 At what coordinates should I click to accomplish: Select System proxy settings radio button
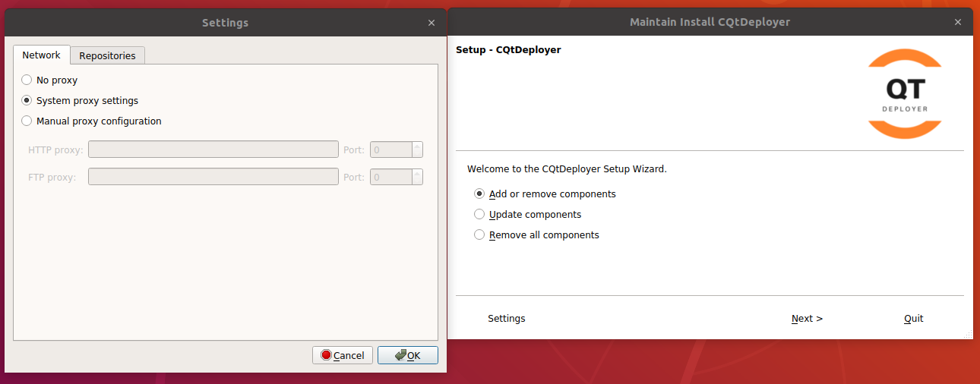point(27,100)
